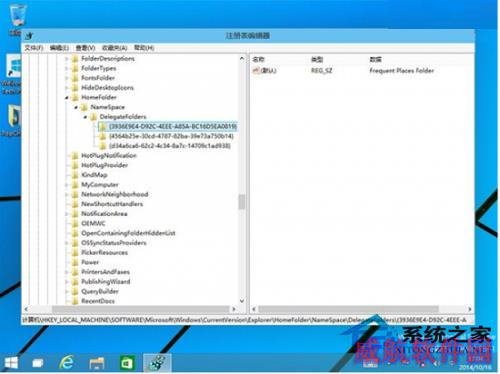The height and width of the screenshot is (374, 500).
Task: Select the PickerResources key
Action: tap(104, 252)
